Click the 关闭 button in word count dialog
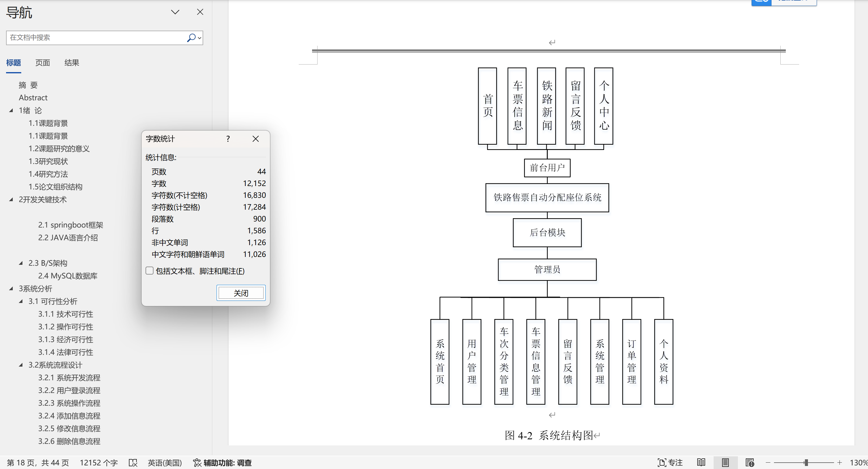This screenshot has height=469, width=868. 241,293
